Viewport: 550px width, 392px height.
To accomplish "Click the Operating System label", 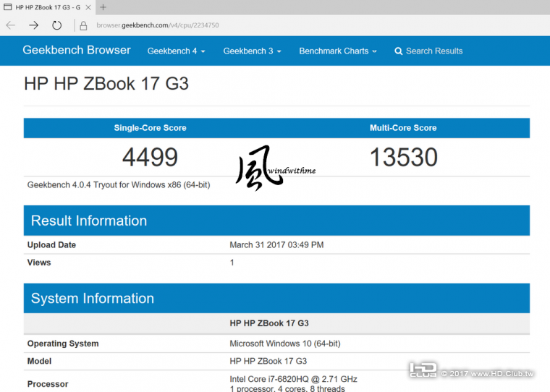I will point(63,344).
